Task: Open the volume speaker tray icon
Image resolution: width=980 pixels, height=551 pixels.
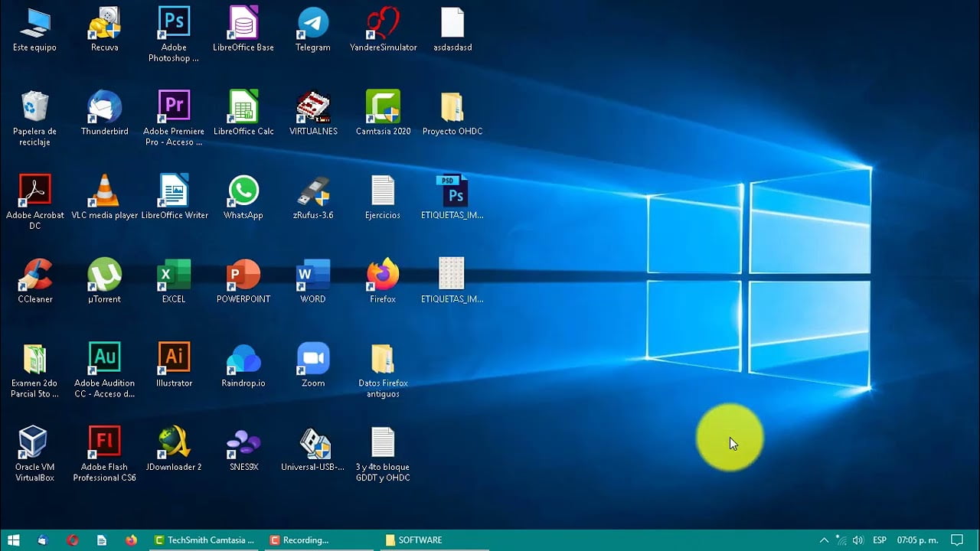Action: point(858,540)
